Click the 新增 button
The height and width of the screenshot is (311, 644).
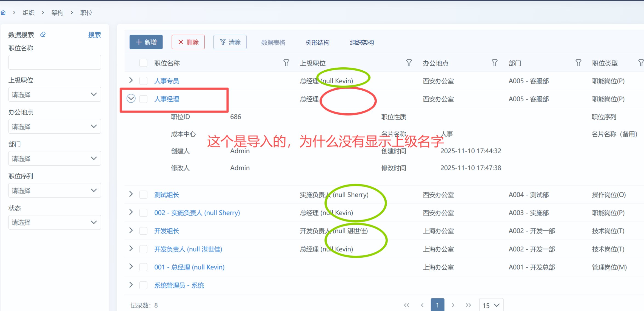[x=146, y=42]
